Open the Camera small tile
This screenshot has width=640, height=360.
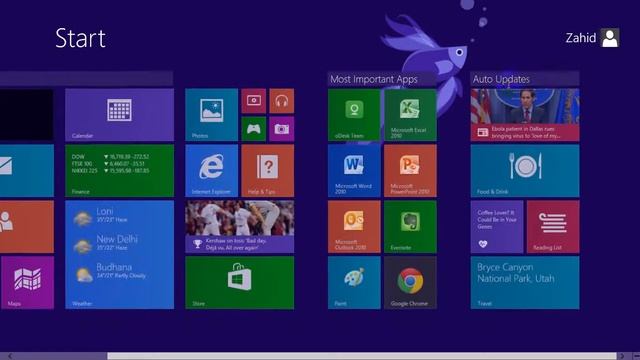[x=282, y=129]
